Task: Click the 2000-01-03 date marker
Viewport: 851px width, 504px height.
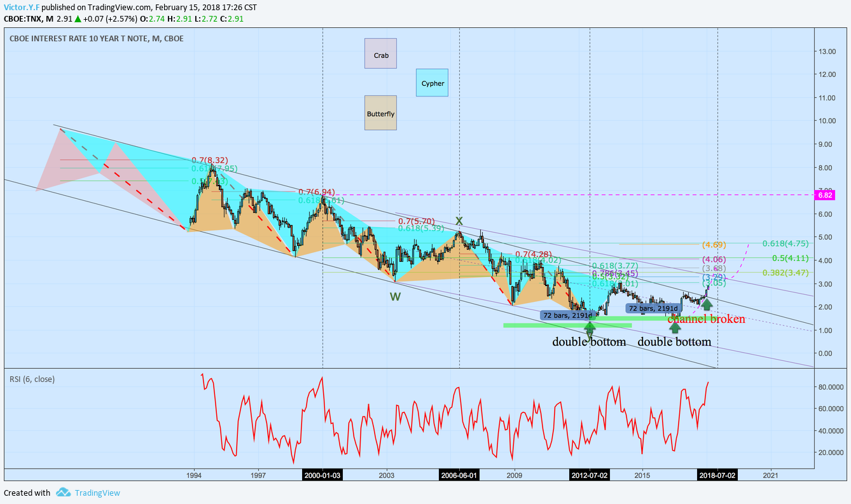Action: point(322,475)
